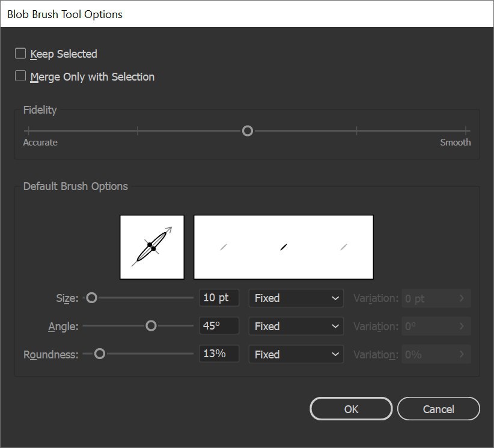Click the 'Angle:' label
This screenshot has height=448, width=494.
tap(63, 327)
